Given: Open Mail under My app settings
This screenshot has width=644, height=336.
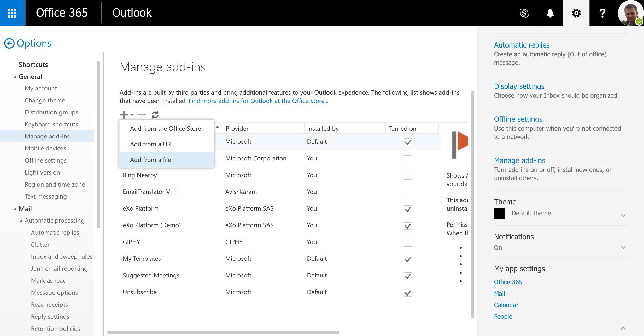Looking at the screenshot, I should click(499, 294).
